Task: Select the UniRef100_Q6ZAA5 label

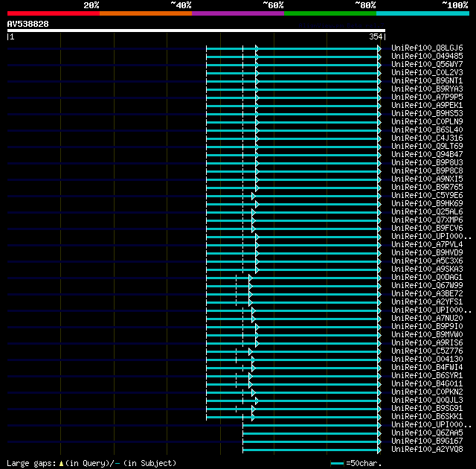Action: pyautogui.click(x=427, y=433)
